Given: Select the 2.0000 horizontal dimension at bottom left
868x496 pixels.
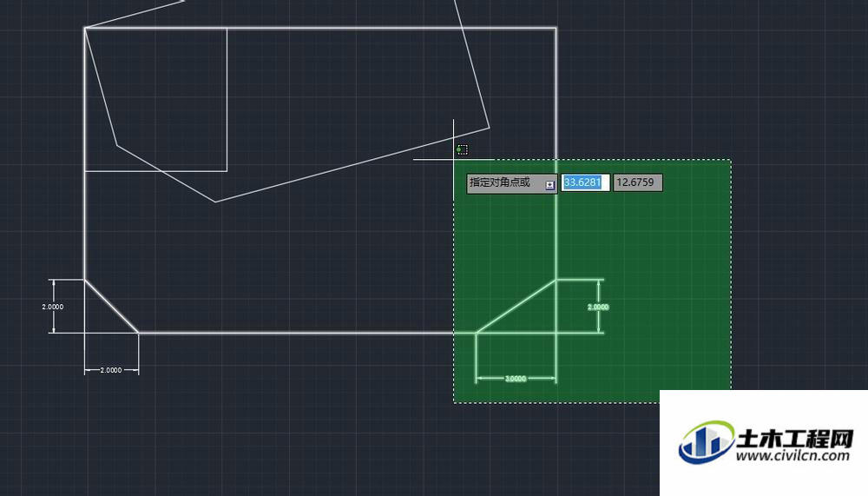Looking at the screenshot, I should tap(111, 370).
